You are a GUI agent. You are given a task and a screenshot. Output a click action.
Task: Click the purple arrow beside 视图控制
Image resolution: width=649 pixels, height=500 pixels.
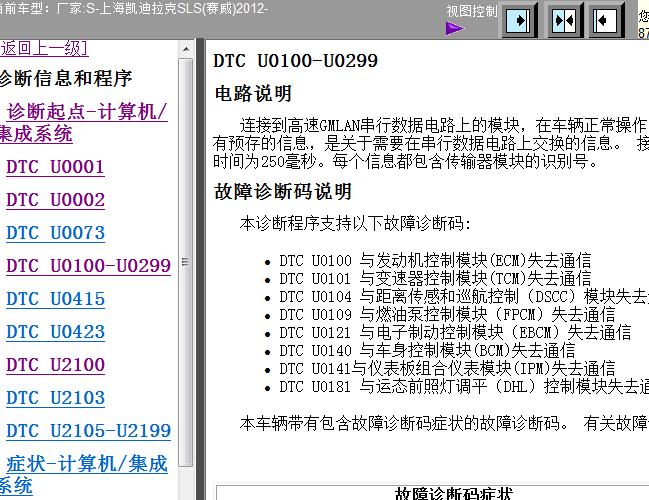(x=455, y=28)
